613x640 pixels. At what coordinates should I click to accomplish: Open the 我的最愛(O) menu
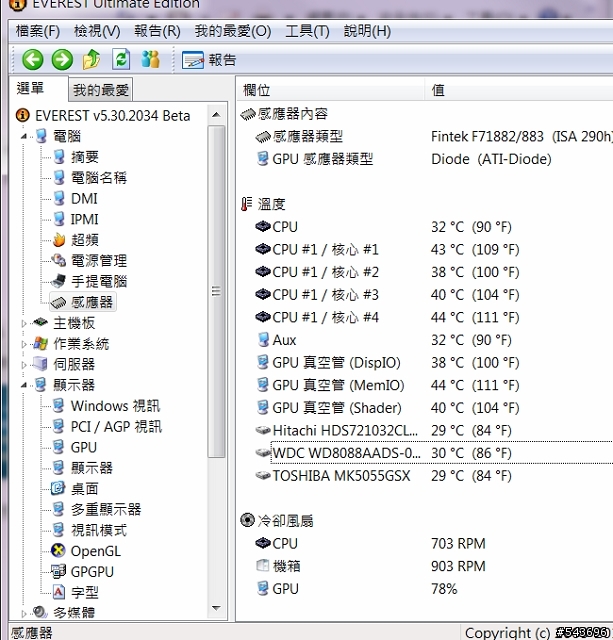tap(233, 31)
